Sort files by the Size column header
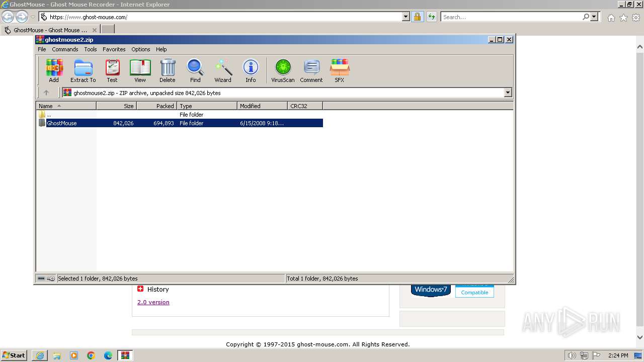Viewport: 644px width, 362px height. pos(117,106)
